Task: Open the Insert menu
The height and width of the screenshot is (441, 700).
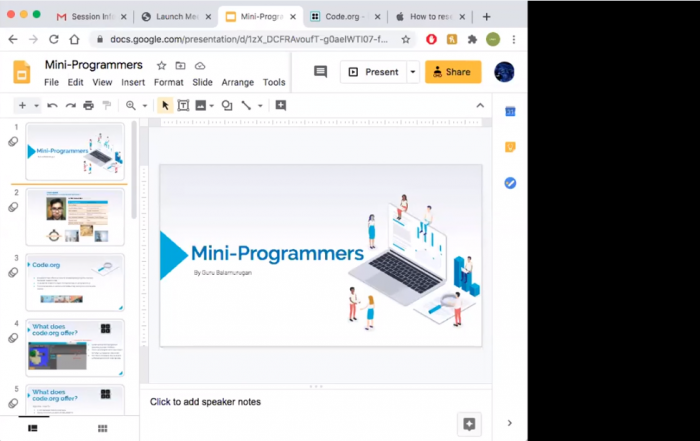Action: click(x=133, y=82)
